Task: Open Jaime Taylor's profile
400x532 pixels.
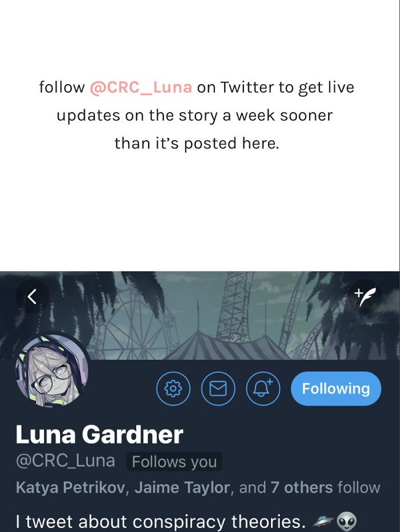Action: (182, 487)
